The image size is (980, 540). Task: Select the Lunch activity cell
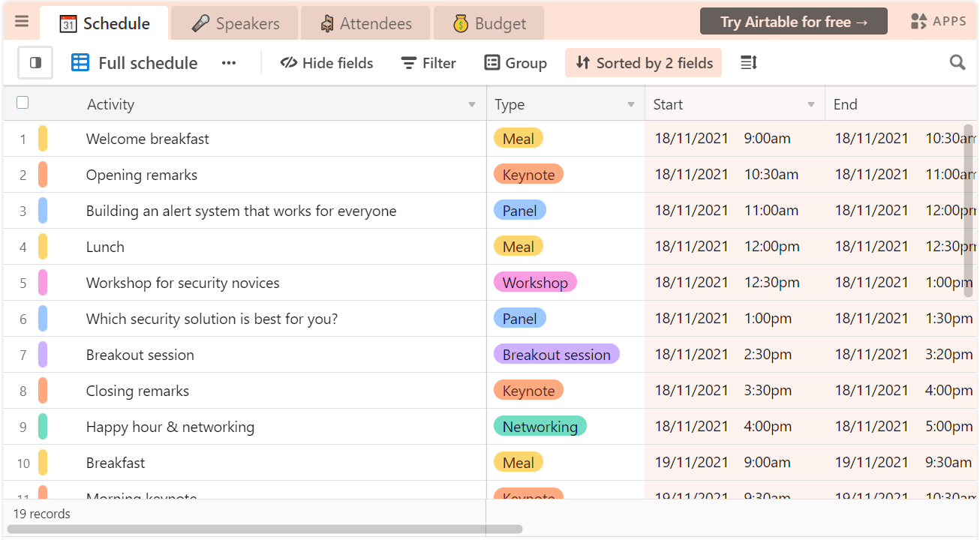tap(282, 247)
